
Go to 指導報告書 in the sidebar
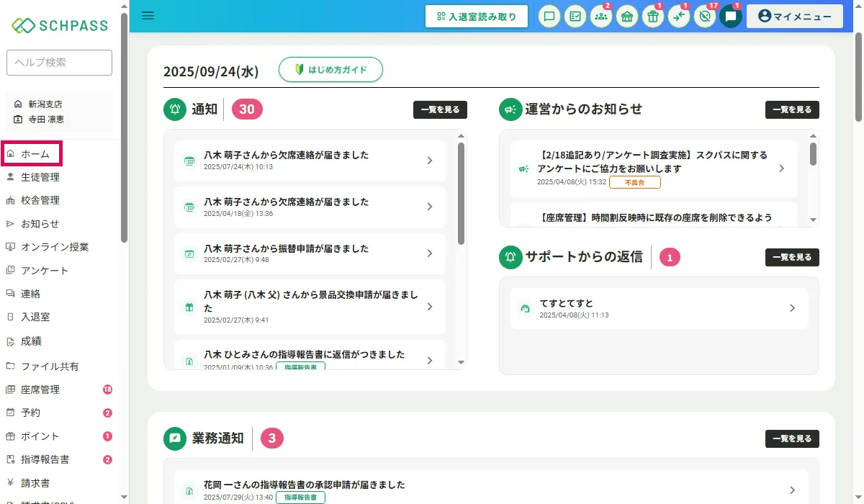(x=45, y=459)
